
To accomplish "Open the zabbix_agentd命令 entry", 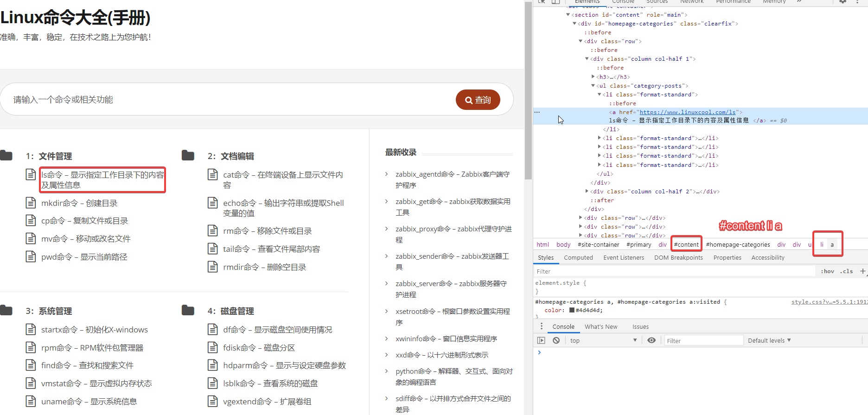I will click(452, 179).
